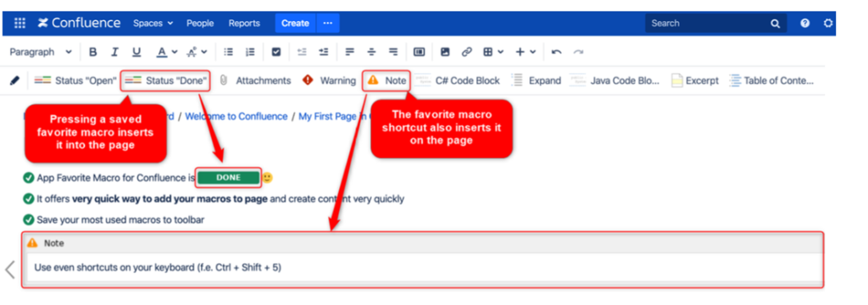
Task: Insert the Note favorite macro
Action: point(387,80)
